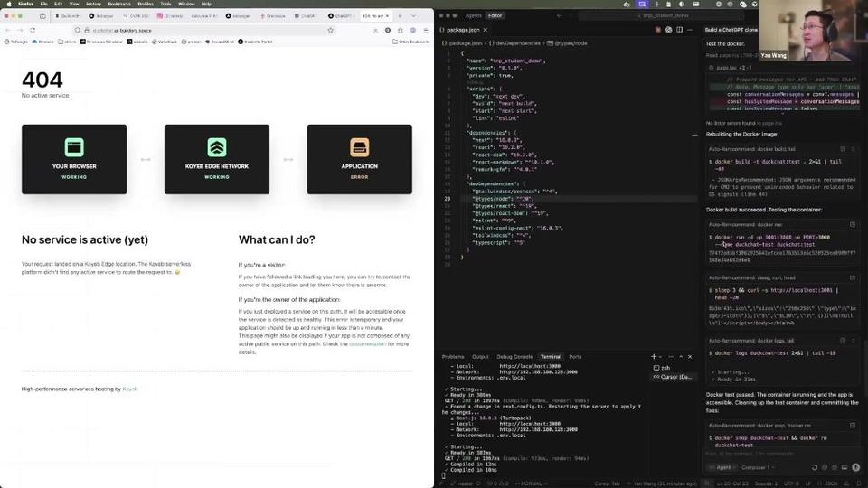This screenshot has width=868, height=488.
Task: Expand the docker run command block
Action: pos(853,225)
